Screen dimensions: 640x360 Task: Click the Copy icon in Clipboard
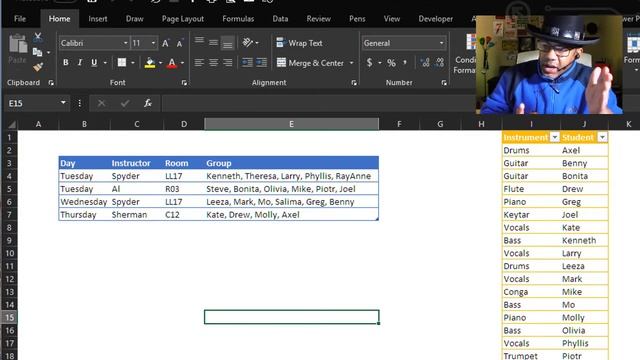(x=37, y=52)
